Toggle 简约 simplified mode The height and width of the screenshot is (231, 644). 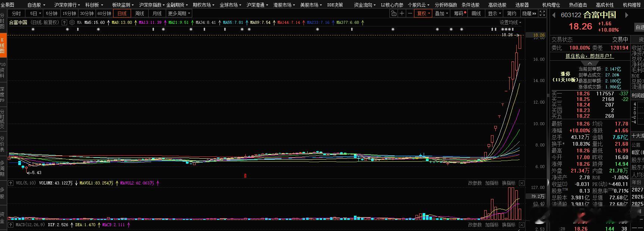click(x=512, y=13)
